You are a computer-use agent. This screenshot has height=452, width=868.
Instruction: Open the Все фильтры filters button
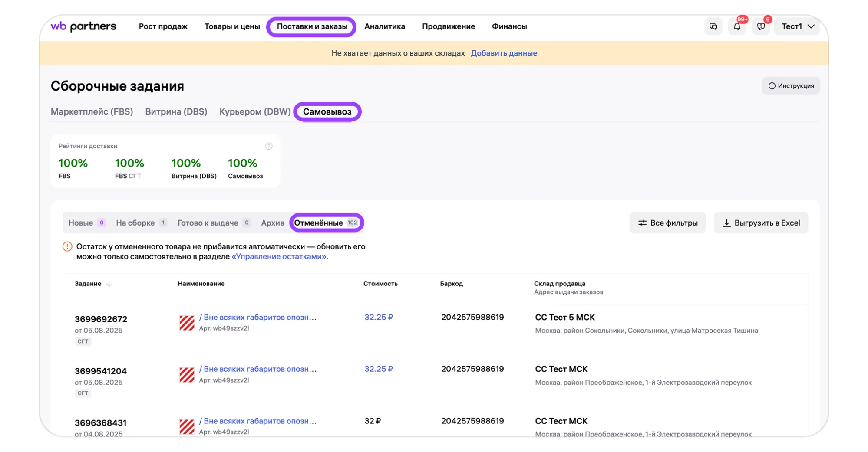[667, 223]
